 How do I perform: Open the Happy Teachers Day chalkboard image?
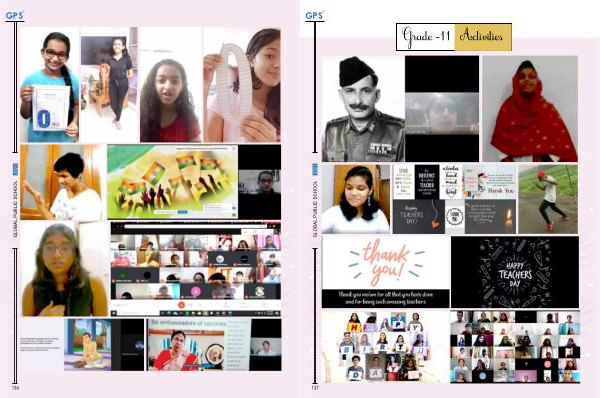tap(515, 272)
